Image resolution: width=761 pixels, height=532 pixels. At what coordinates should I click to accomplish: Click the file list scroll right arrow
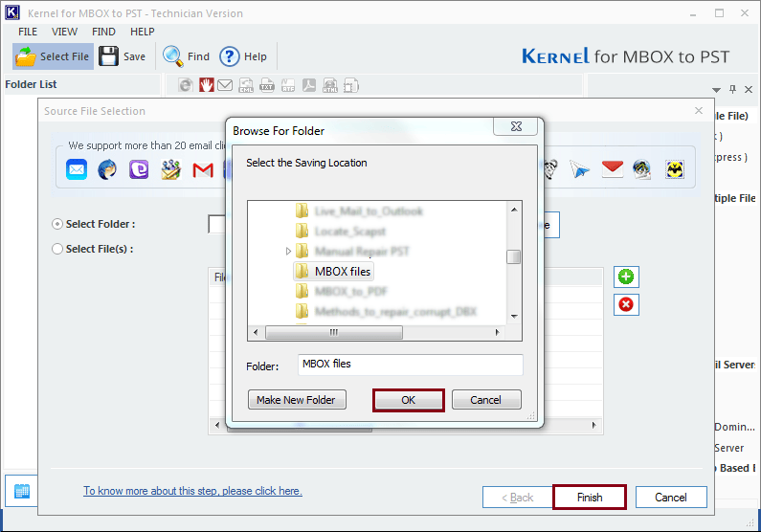click(x=593, y=425)
